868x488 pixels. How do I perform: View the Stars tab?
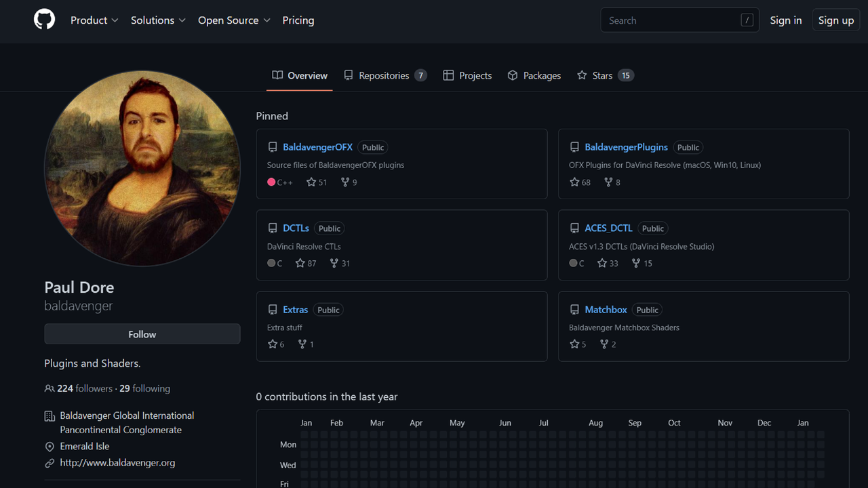(606, 75)
